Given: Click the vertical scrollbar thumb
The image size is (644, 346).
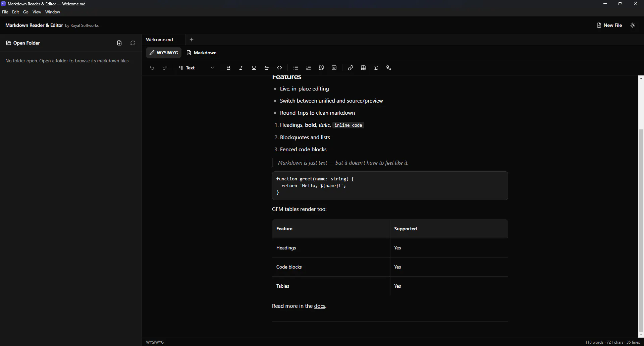Looking at the screenshot, I should [641, 231].
